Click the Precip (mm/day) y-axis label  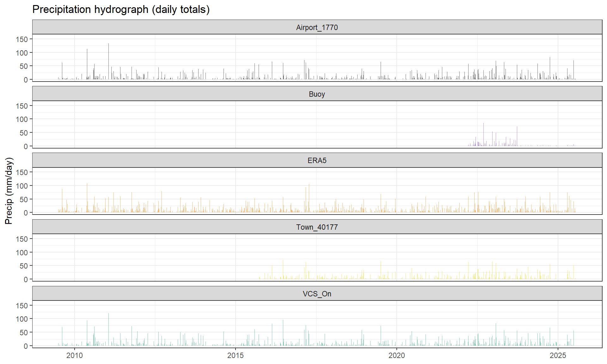click(9, 191)
